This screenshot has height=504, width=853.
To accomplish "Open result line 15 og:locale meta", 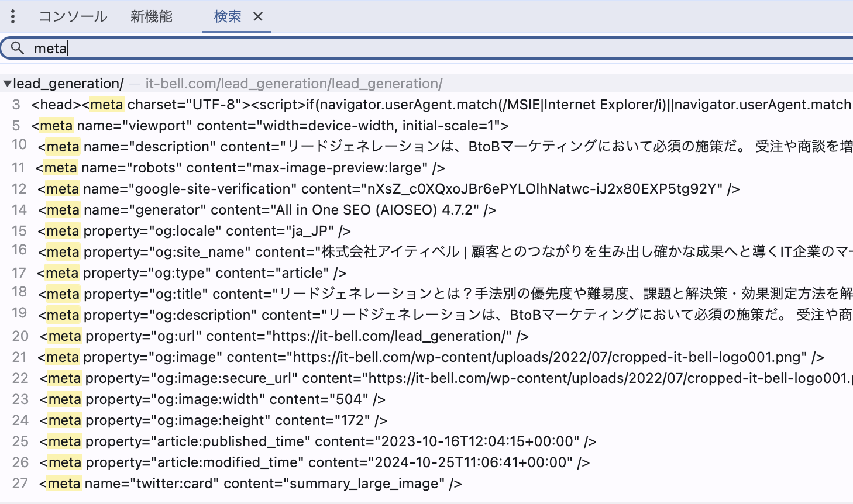I will (x=426, y=231).
